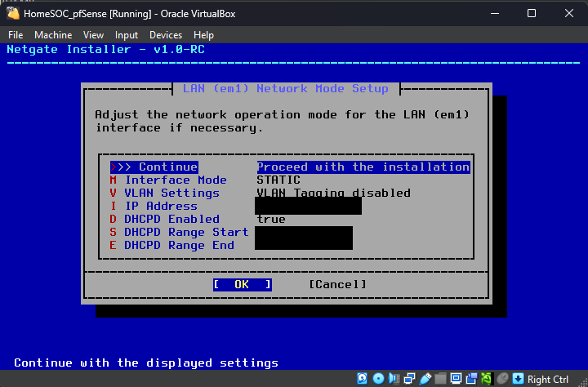Click the network adapters status icon
Screen dimensions: 588x387
click(x=409, y=379)
